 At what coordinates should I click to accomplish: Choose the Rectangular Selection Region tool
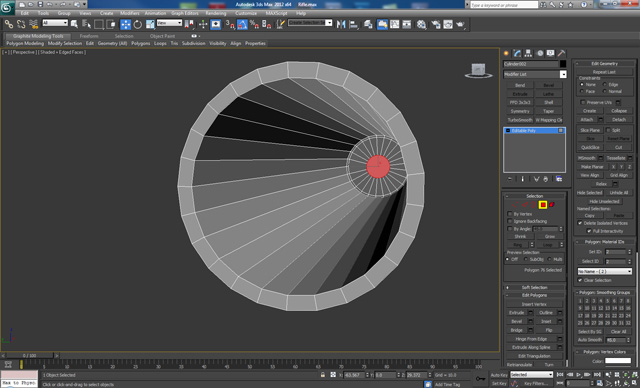click(99, 24)
